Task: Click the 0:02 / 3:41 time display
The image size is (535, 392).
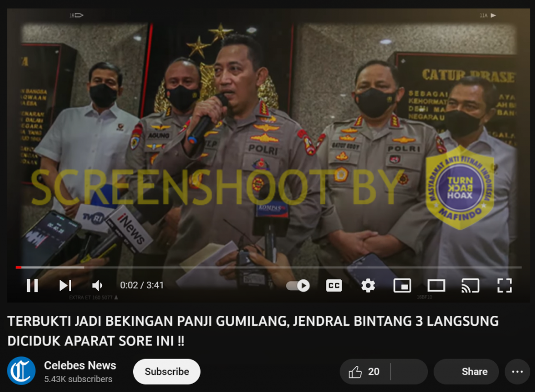Action: coord(142,286)
